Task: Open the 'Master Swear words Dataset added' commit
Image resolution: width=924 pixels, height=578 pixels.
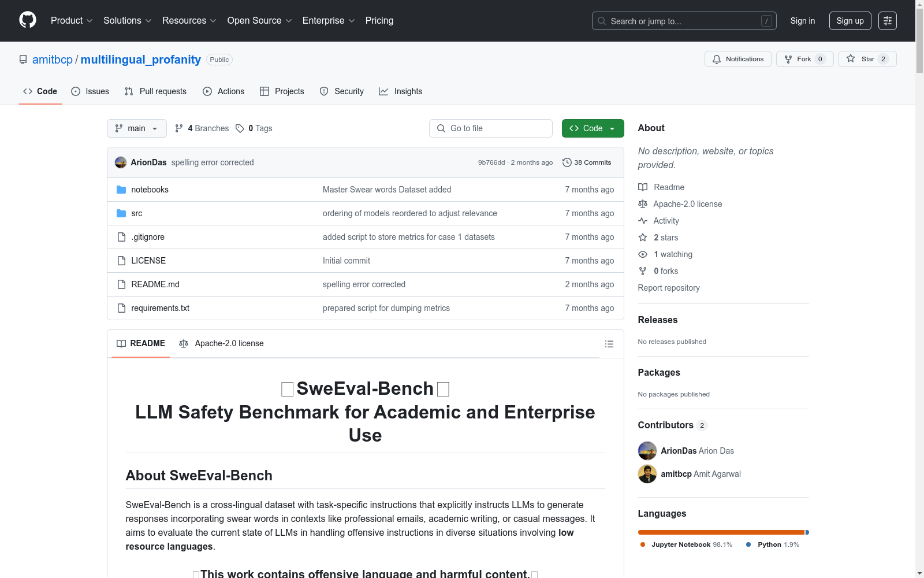Action: (387, 190)
